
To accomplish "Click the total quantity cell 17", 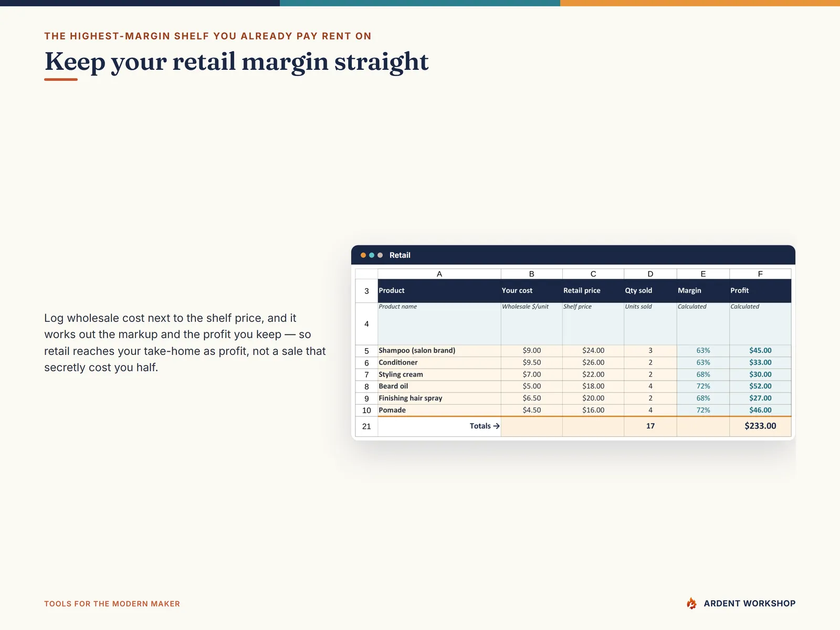I will [650, 426].
